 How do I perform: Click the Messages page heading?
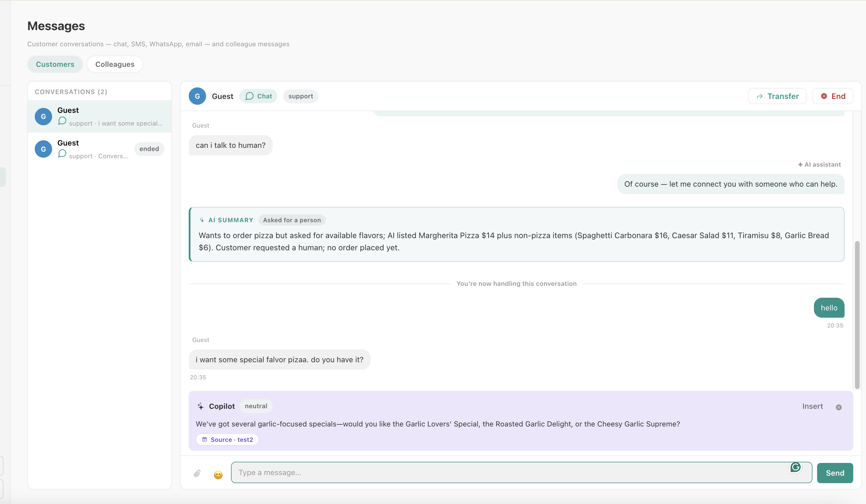coord(56,26)
